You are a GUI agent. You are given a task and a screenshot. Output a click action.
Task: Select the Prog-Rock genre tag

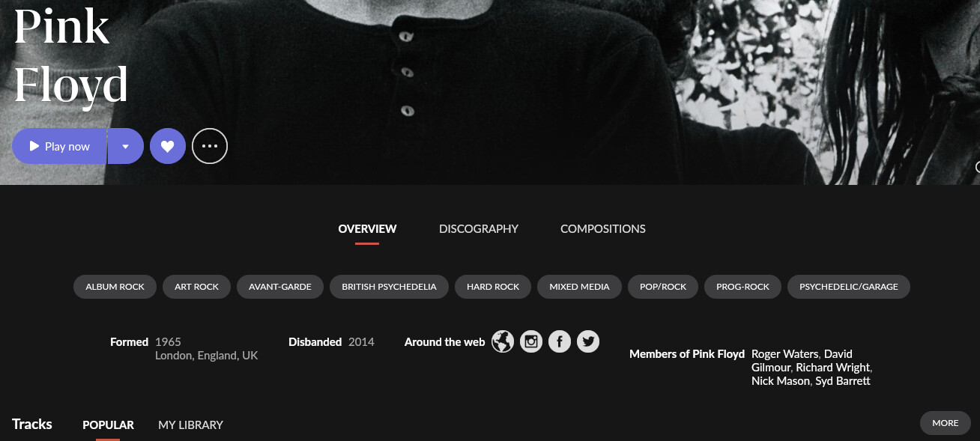742,287
